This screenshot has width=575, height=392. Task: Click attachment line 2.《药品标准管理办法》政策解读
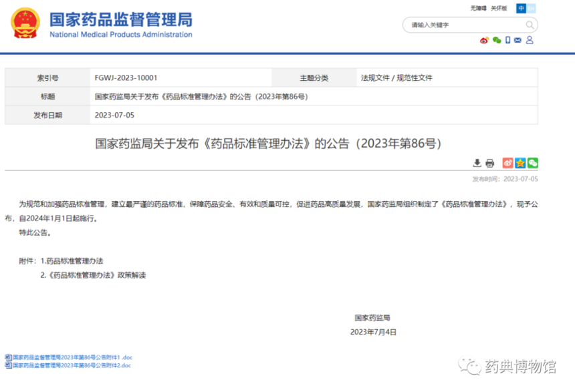[x=93, y=275]
